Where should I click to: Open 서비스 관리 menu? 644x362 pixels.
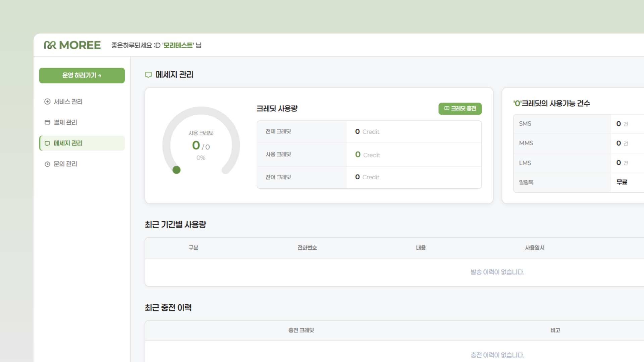pos(82,102)
